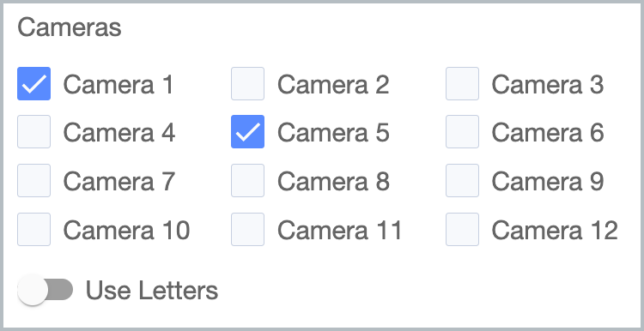Click the Use Letters label text
Viewport: 644px width, 331px height.
tap(151, 291)
